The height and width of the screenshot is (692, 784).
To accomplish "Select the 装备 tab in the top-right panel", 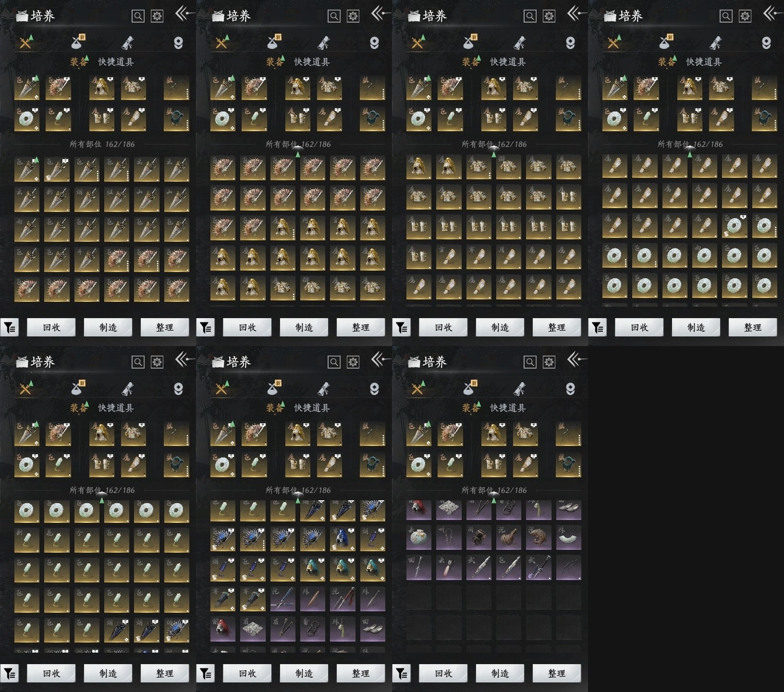I will (667, 62).
